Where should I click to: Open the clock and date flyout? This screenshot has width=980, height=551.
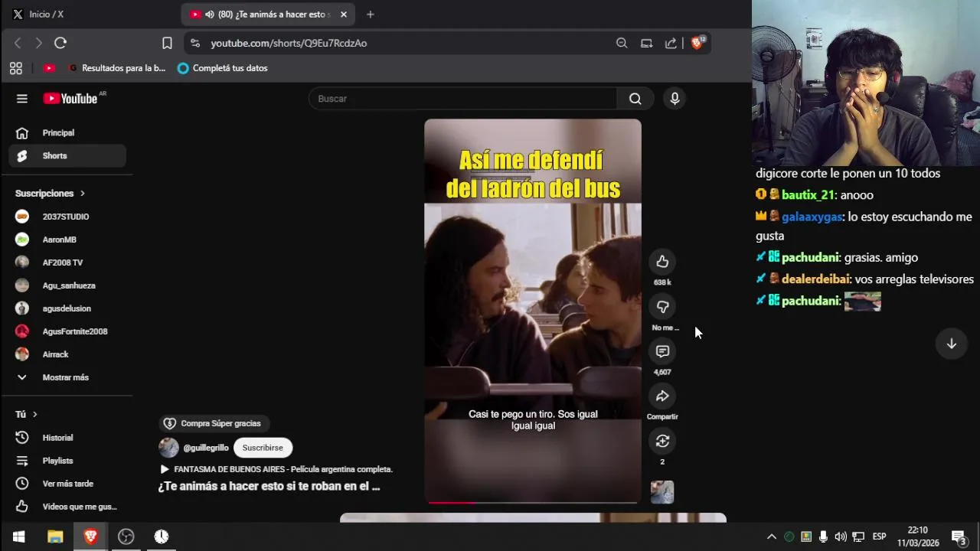click(917, 536)
